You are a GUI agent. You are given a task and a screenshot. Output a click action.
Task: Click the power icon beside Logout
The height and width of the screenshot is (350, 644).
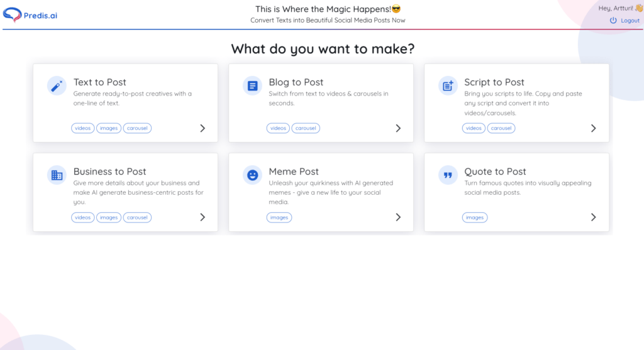tap(613, 21)
